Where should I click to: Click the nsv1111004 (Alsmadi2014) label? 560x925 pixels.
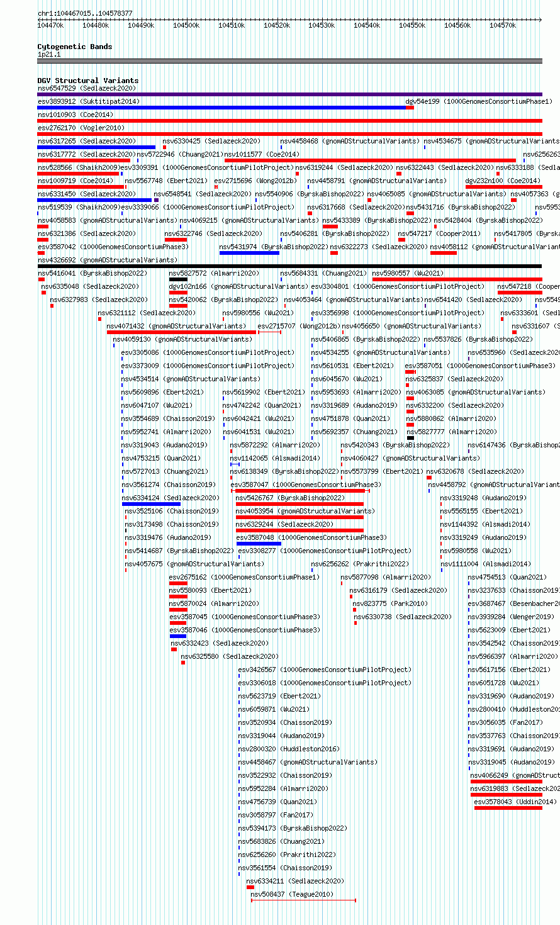[x=485, y=564]
